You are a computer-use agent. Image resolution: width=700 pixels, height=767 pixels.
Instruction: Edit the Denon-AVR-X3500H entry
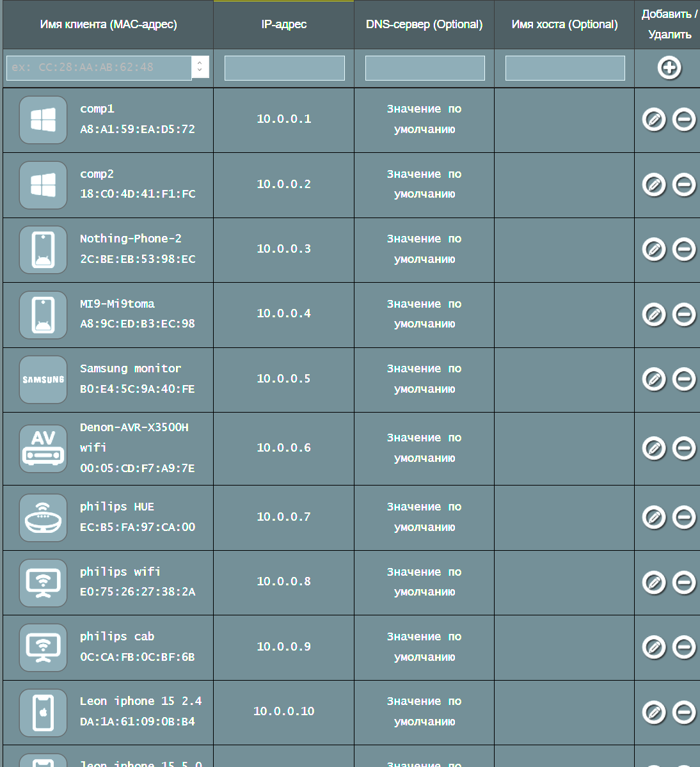tap(654, 448)
